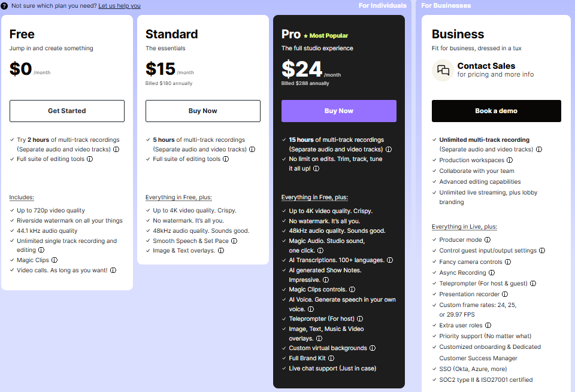The height and width of the screenshot is (392, 575).
Task: Click the checkmark beside SSO (Okta, Azure, more)
Action: [434, 367]
